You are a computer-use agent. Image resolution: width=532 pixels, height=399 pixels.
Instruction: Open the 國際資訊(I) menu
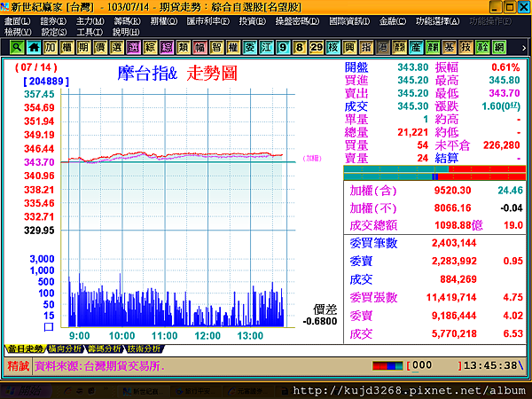coord(349,21)
